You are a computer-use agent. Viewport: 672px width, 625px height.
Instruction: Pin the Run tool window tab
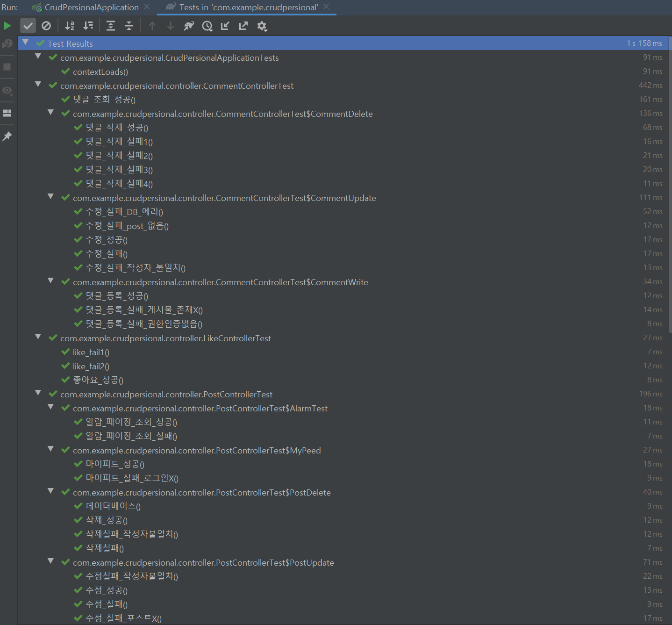point(7,136)
